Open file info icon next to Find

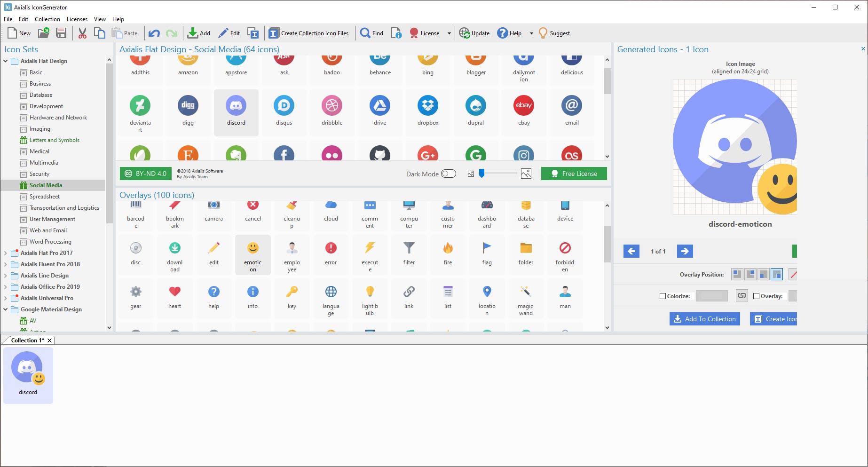396,33
